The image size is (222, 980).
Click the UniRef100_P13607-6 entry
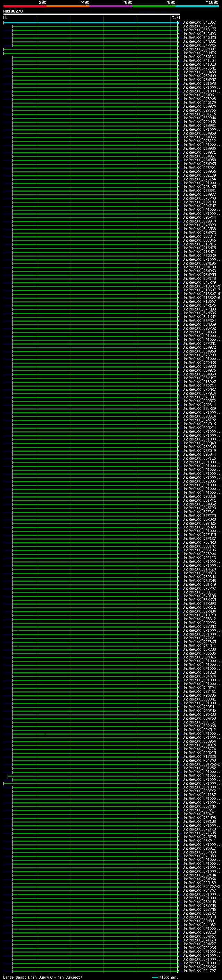pyautogui.click(x=201, y=298)
